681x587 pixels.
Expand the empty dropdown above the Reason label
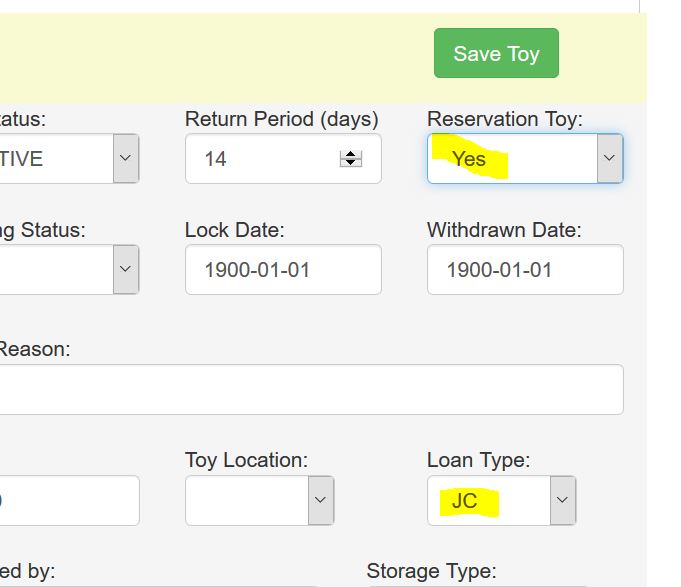[x=68, y=269]
